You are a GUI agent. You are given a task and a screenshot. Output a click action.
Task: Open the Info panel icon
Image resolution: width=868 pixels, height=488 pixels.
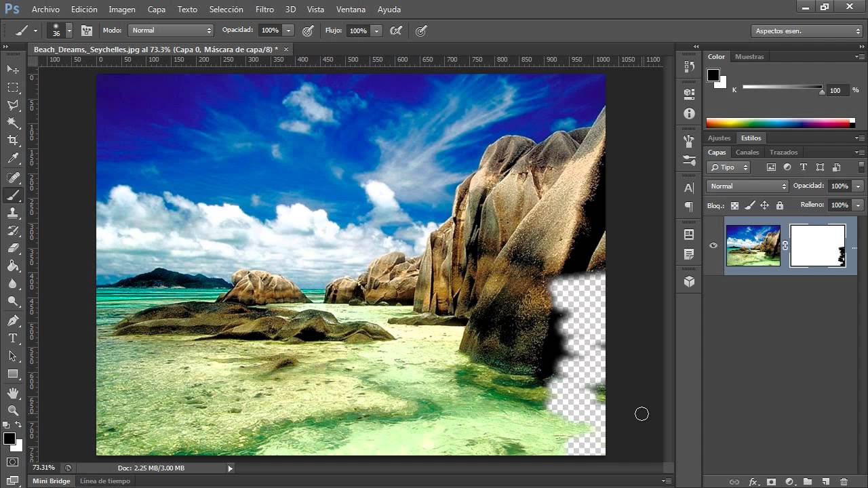(x=689, y=114)
